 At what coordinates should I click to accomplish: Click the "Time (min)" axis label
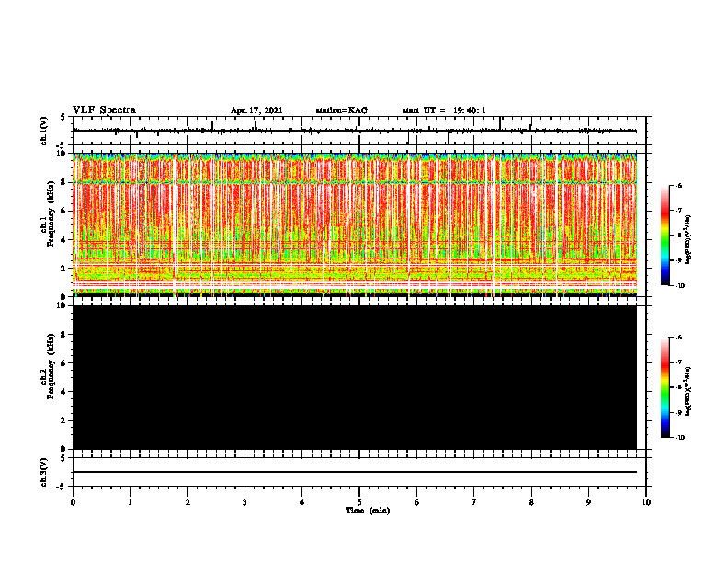pos(368,511)
